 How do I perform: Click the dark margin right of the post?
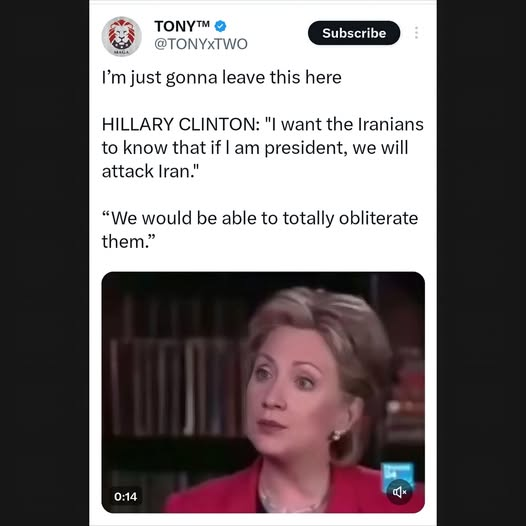pyautogui.click(x=481, y=263)
